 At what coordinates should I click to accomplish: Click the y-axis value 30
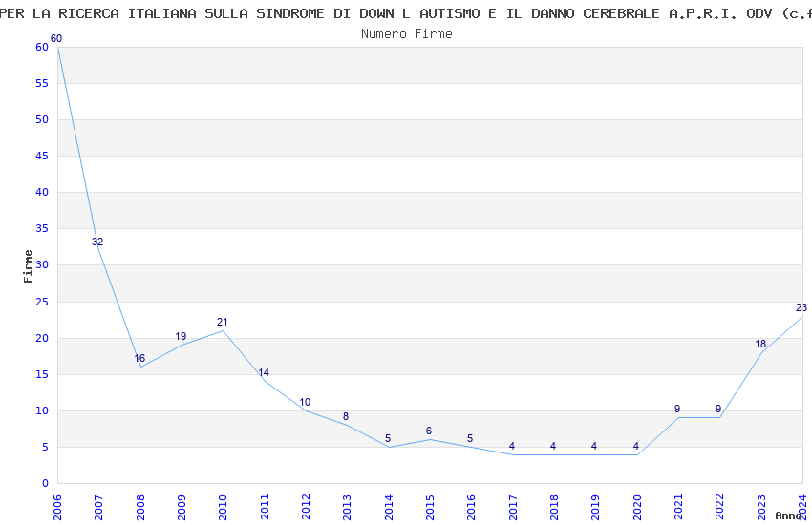(42, 264)
